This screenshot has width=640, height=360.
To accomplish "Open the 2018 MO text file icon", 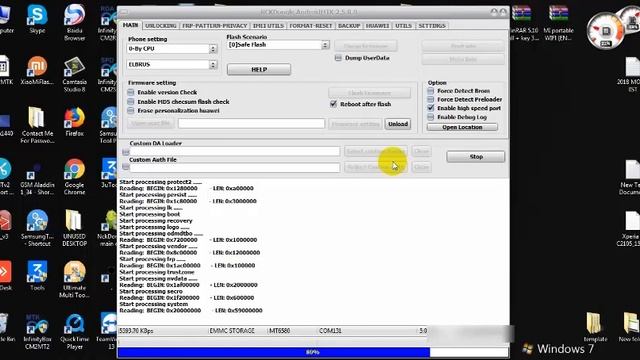I will pyautogui.click(x=632, y=74).
